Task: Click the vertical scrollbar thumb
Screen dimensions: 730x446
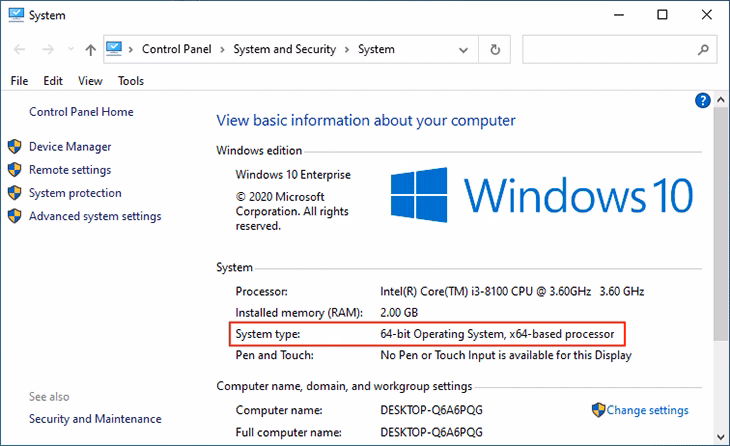Action: [x=721, y=224]
